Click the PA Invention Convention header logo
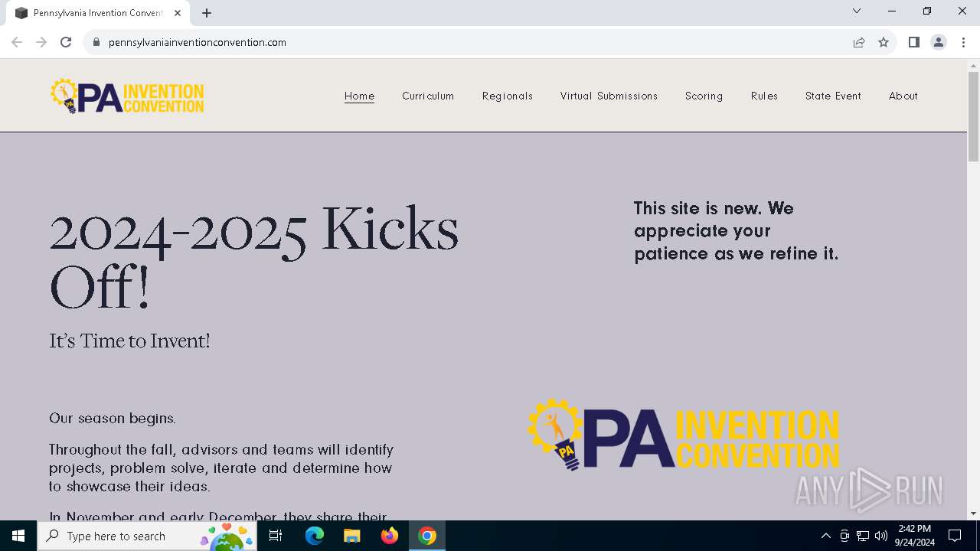This screenshot has height=551, width=980. pyautogui.click(x=127, y=96)
